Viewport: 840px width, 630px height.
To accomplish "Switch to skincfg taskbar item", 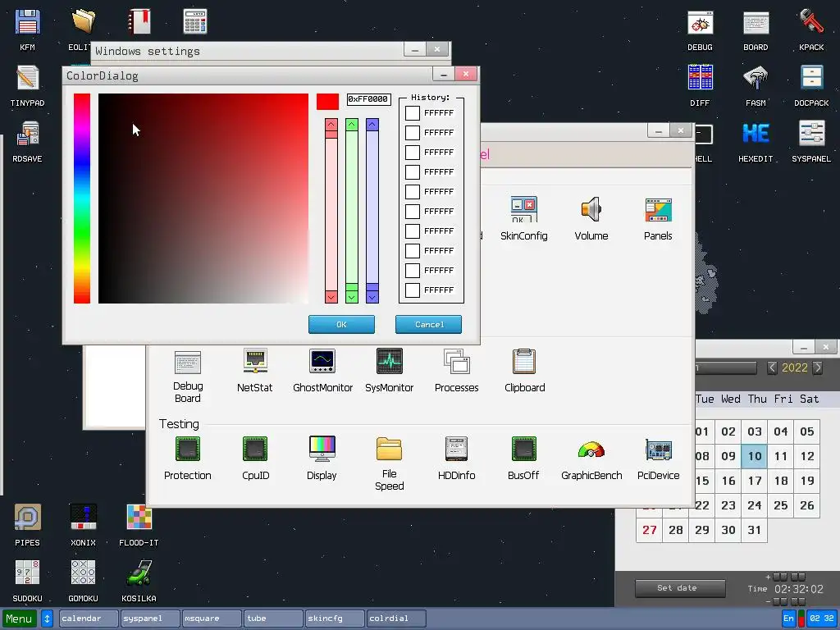I will [335, 619].
